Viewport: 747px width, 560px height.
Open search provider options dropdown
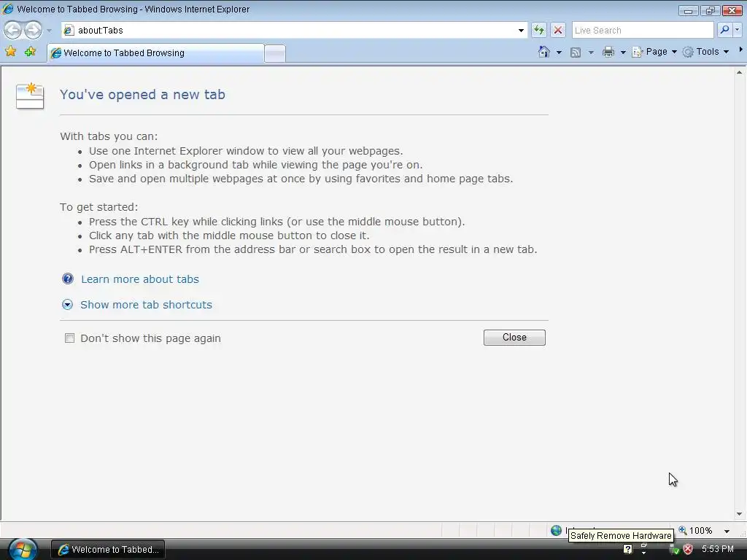(x=737, y=30)
